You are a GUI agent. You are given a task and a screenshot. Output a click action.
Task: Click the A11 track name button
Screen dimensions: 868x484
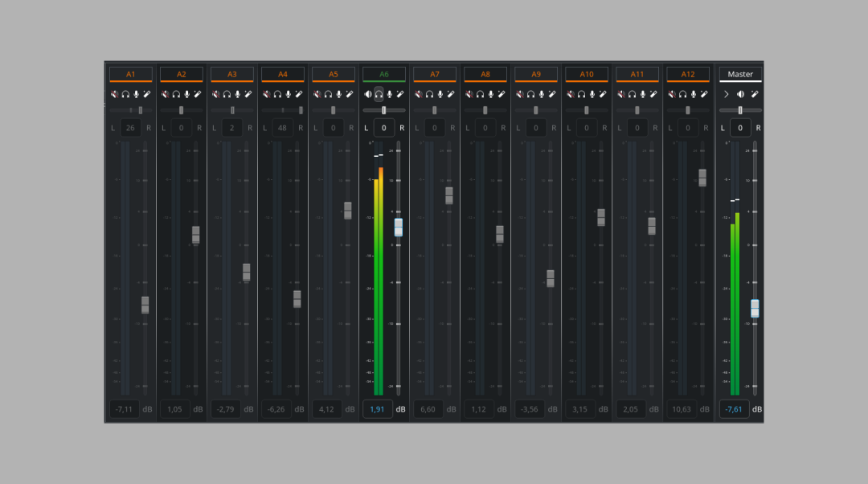[x=637, y=74]
